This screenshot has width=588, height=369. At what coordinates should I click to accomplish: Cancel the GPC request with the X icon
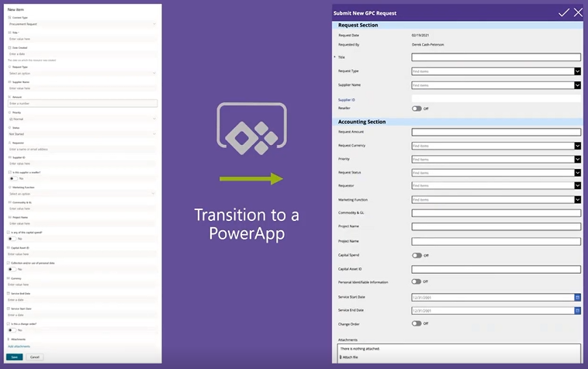tap(578, 12)
